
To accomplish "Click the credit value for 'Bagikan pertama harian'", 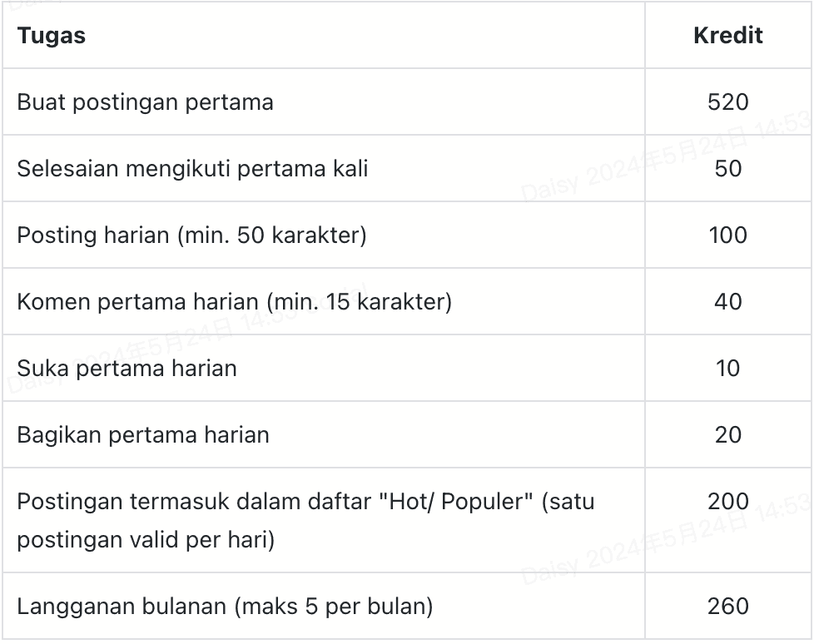I will [727, 435].
